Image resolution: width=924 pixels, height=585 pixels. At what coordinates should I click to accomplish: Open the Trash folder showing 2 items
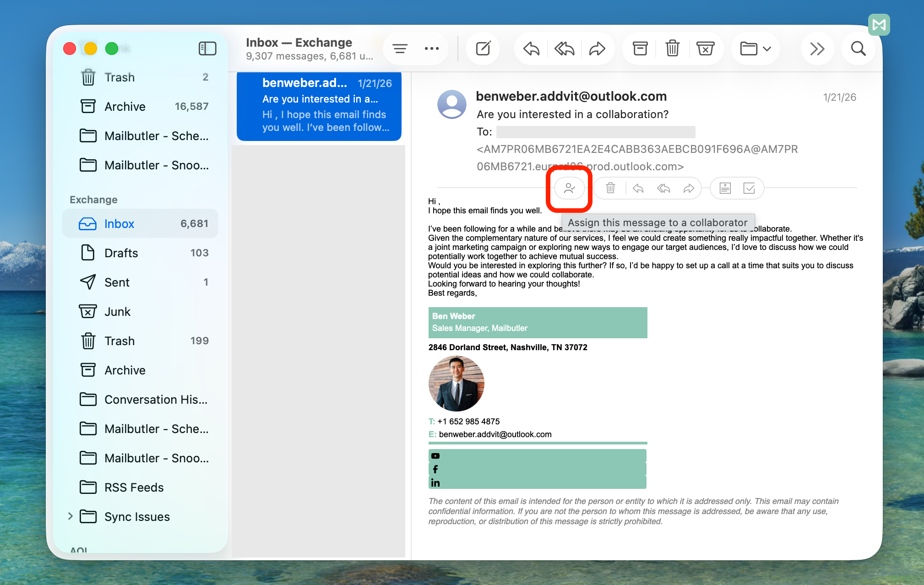[x=141, y=77]
